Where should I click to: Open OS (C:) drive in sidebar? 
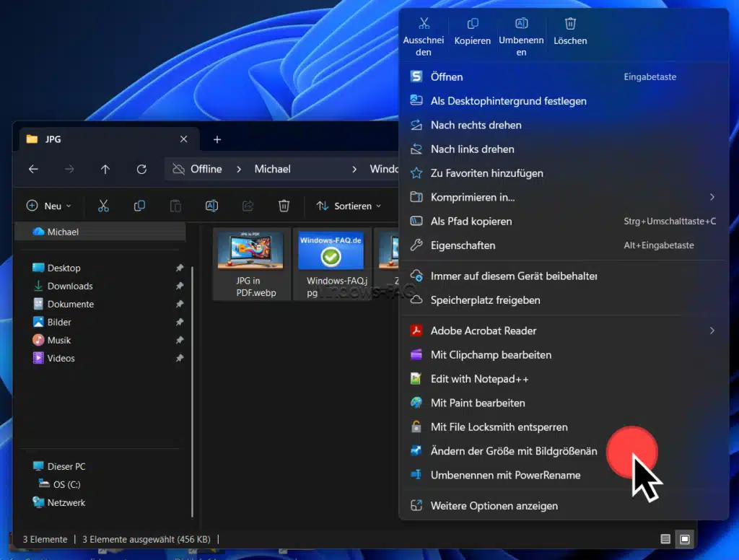[66, 484]
